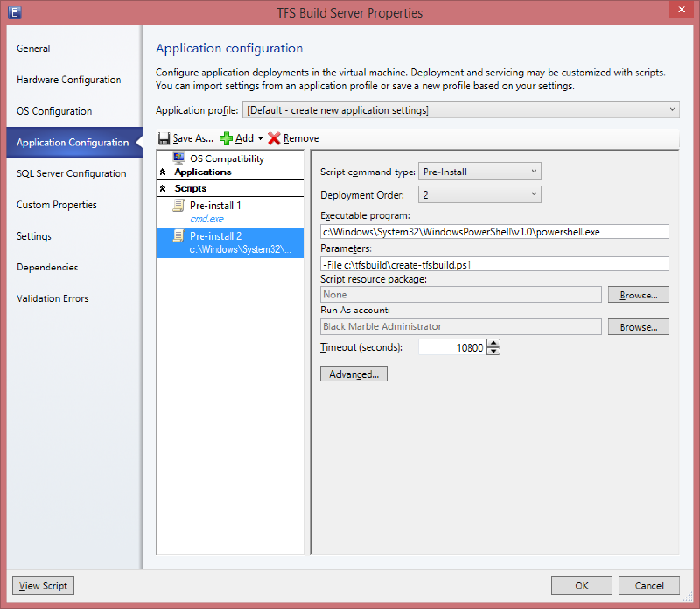Image resolution: width=700 pixels, height=609 pixels.
Task: Select the Pre-install 2 tree item
Action: click(230, 243)
